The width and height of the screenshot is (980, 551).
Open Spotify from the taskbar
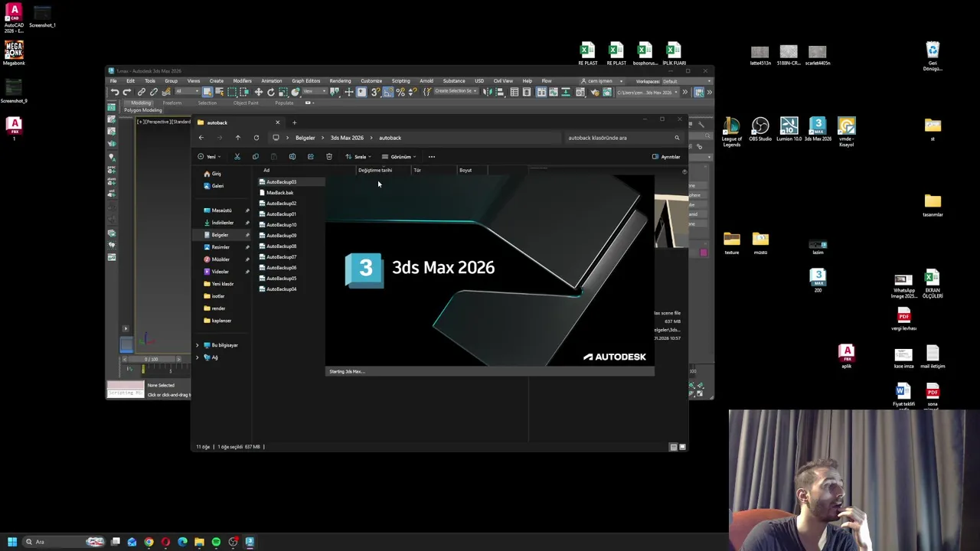coord(216,542)
